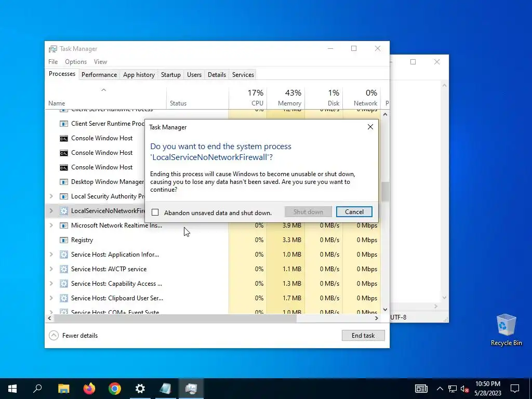The height and width of the screenshot is (399, 532).
Task: Switch to the Performance tab
Action: (x=99, y=75)
